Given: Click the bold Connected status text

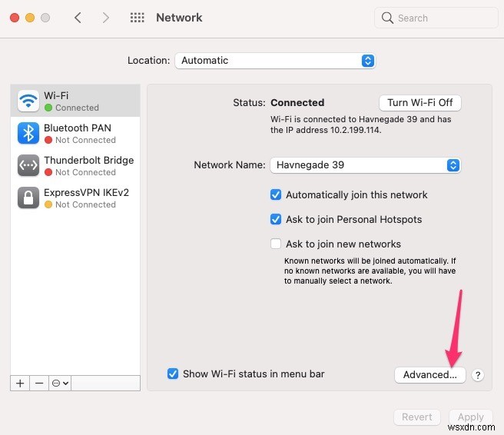Looking at the screenshot, I should (297, 102).
